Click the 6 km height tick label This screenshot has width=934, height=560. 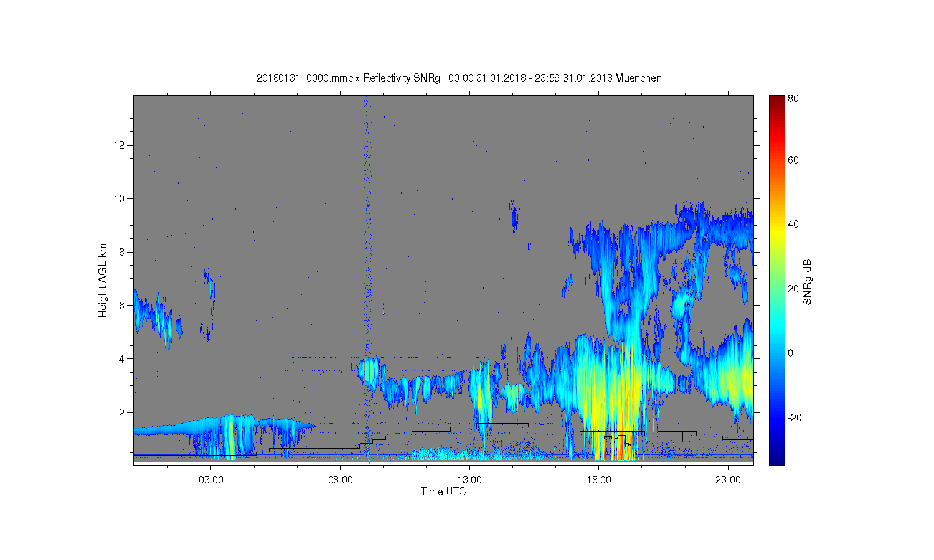[x=123, y=305]
